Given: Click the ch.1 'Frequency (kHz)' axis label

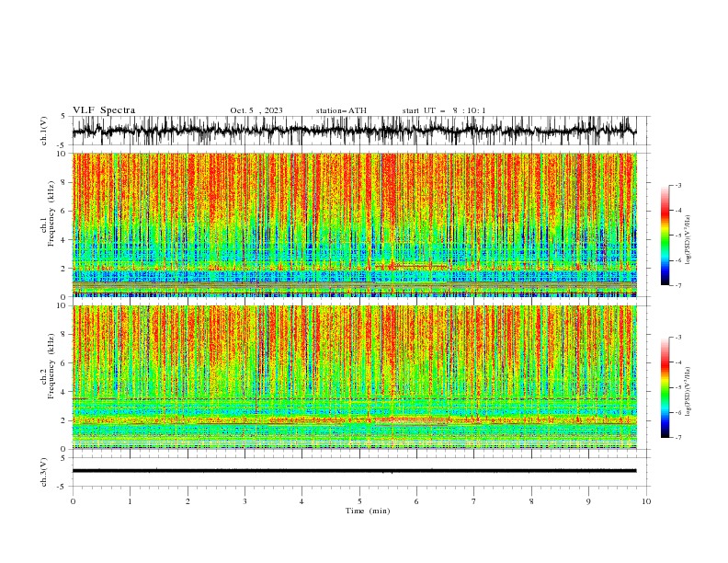Looking at the screenshot, I should tap(51, 213).
